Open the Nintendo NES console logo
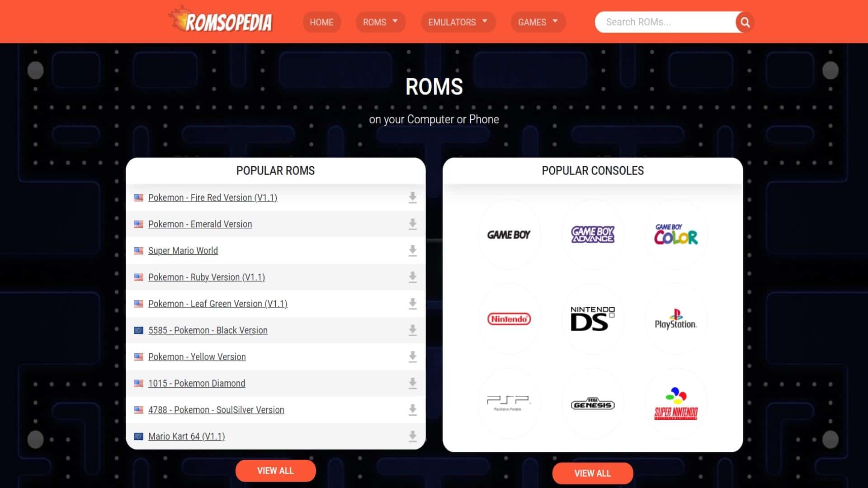The width and height of the screenshot is (868, 488). coord(509,319)
